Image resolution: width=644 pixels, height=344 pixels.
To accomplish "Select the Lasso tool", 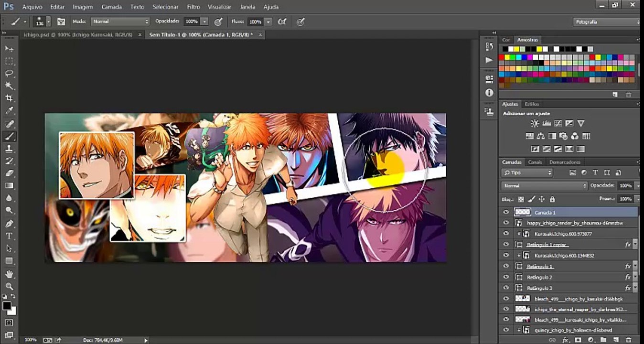I will [9, 74].
